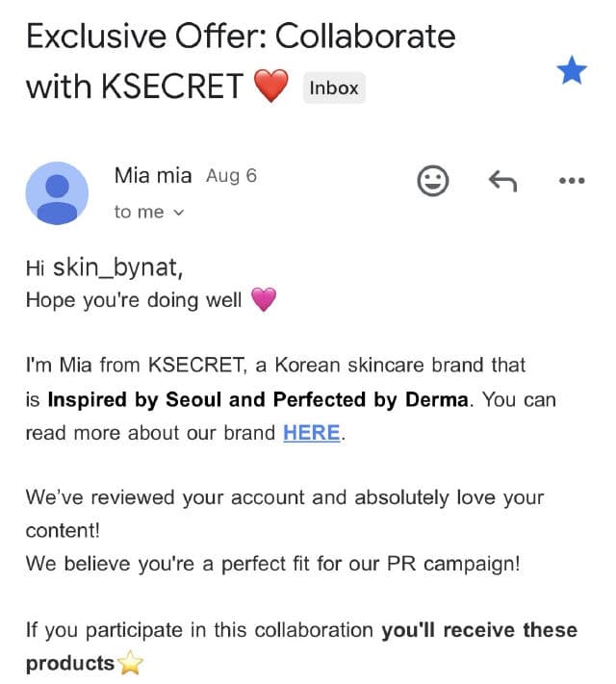Click the star emoji after "products"
The width and height of the screenshot is (616, 684).
[x=130, y=664]
